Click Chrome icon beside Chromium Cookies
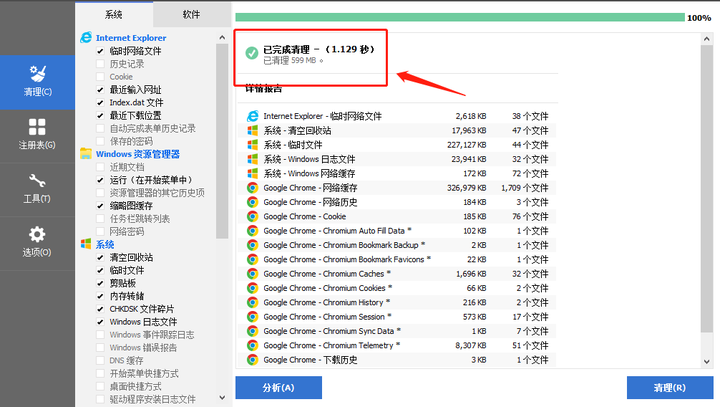Viewport: 720px width, 407px height. 253,288
